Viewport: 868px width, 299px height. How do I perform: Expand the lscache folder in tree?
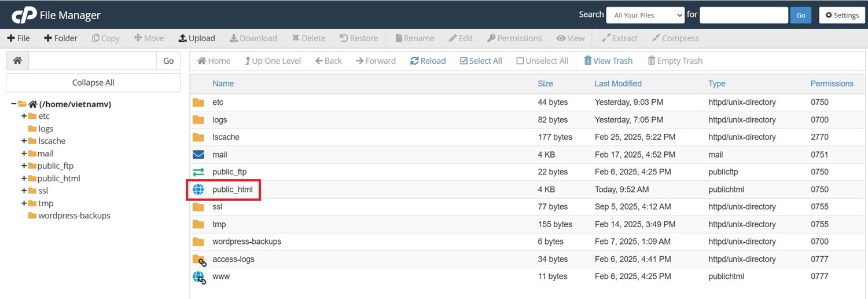tap(24, 141)
